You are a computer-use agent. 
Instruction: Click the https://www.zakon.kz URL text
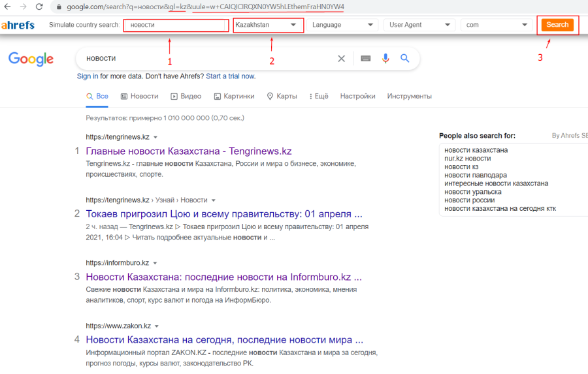point(118,326)
